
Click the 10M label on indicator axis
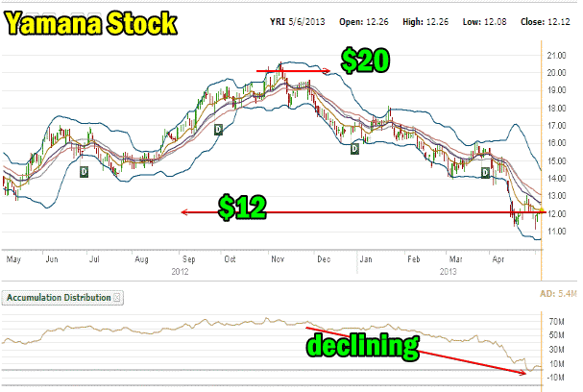point(557,364)
